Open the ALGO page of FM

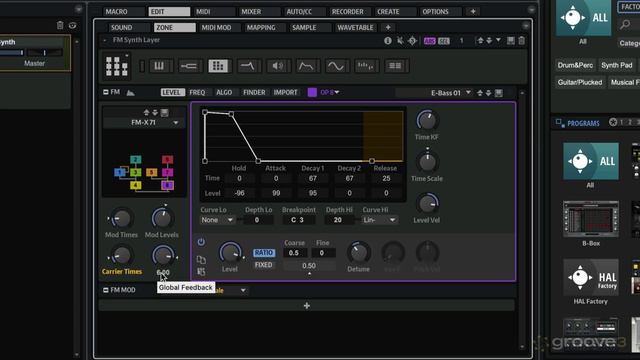pyautogui.click(x=224, y=92)
